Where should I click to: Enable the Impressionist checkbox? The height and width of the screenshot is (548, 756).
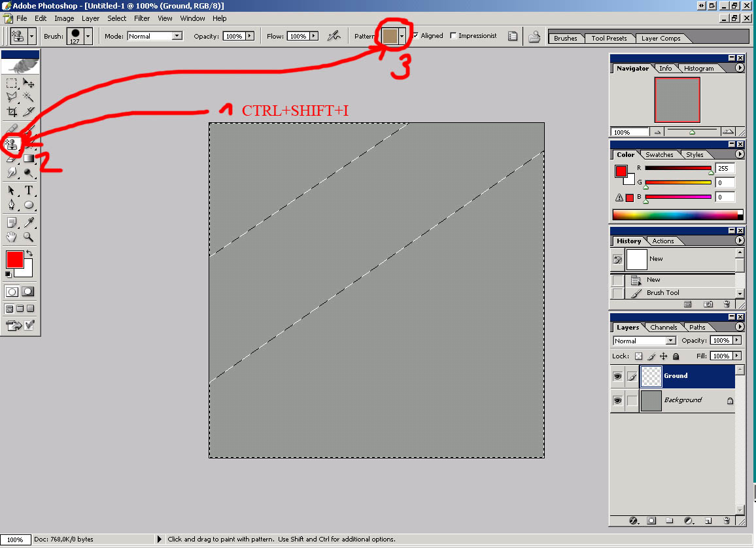pos(454,36)
